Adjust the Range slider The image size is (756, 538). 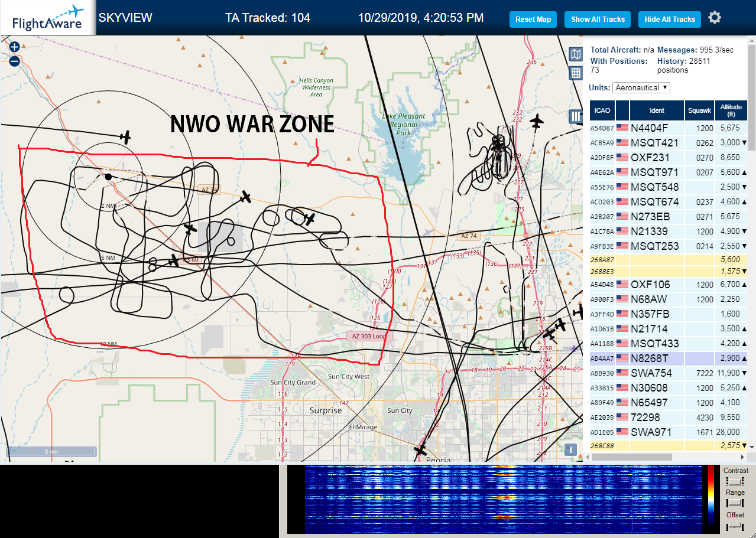click(x=736, y=503)
